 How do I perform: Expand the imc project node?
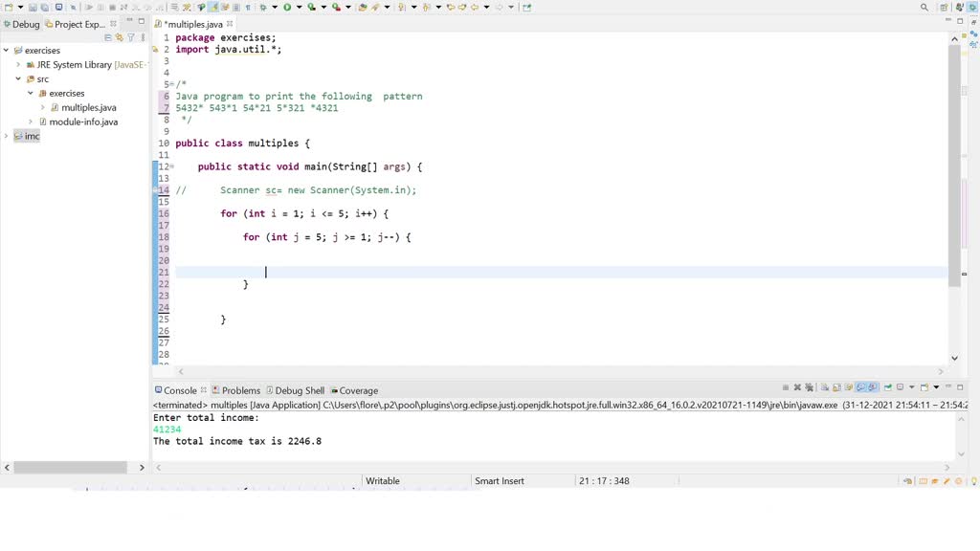point(7,136)
